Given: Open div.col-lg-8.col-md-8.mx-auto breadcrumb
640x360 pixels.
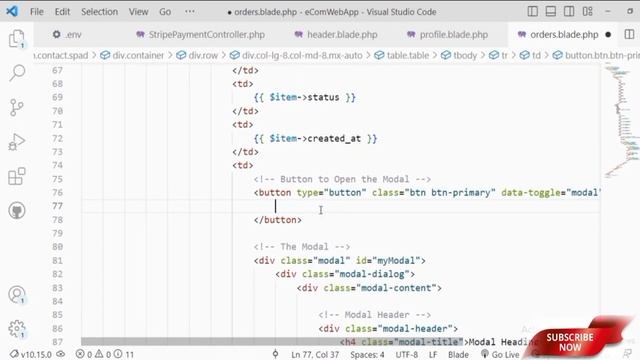Looking at the screenshot, I should [x=296, y=55].
